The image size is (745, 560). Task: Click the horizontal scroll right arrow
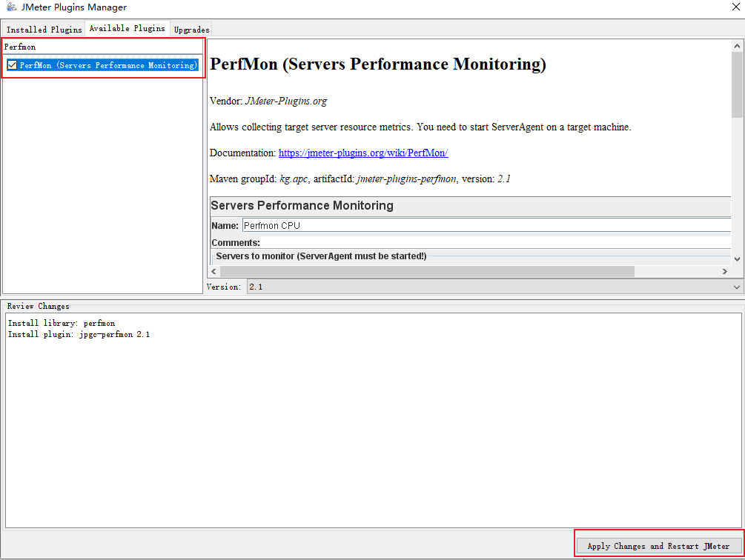[x=724, y=271]
